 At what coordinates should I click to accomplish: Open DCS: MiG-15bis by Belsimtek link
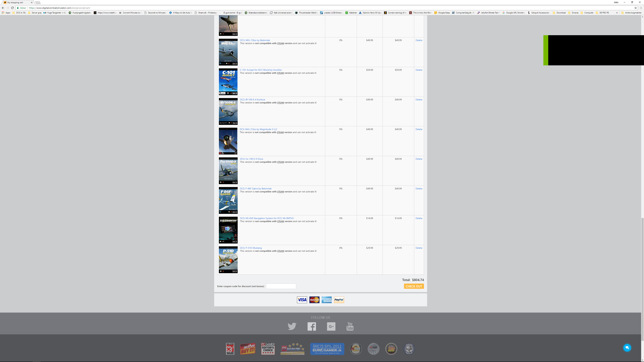click(x=255, y=40)
